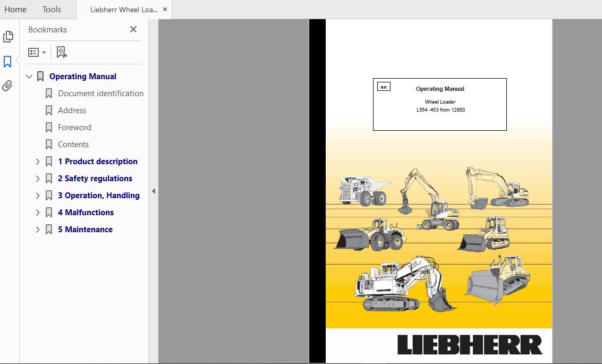Select the bookmarks panel icon in sidebar
This screenshot has width=602, height=364.
click(7, 62)
